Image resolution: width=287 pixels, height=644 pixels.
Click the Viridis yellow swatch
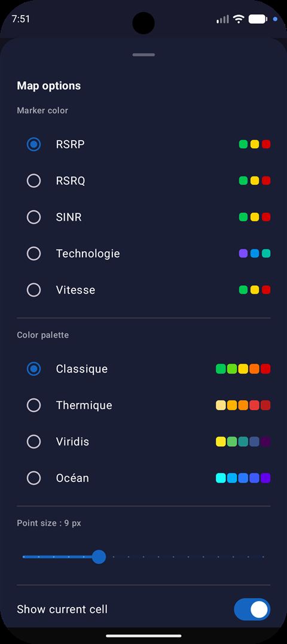[221, 441]
